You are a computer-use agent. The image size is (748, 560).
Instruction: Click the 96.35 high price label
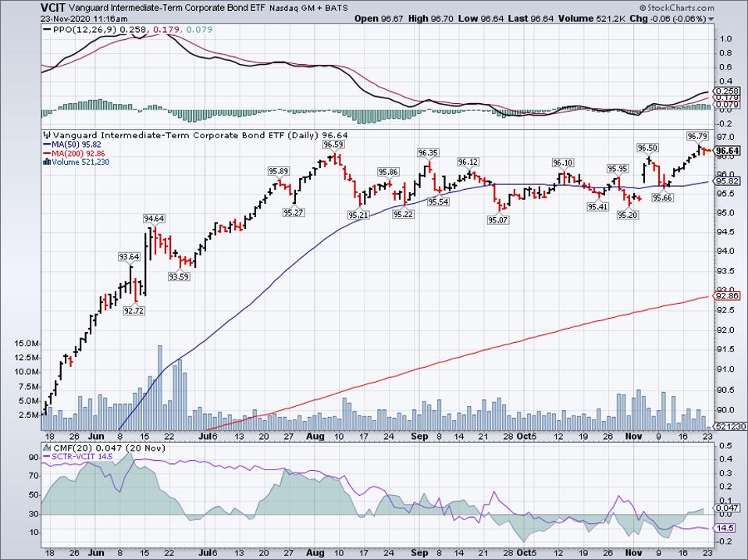tap(428, 153)
